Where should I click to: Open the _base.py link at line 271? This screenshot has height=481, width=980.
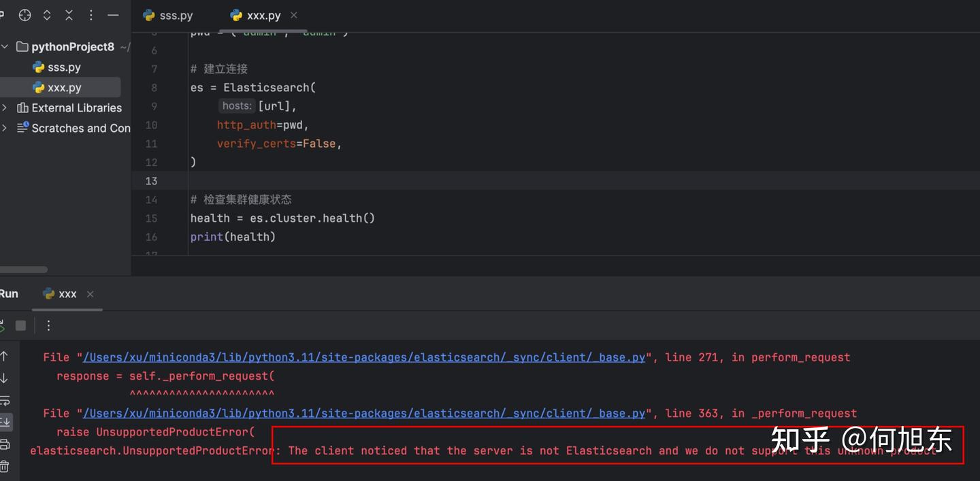click(364, 357)
